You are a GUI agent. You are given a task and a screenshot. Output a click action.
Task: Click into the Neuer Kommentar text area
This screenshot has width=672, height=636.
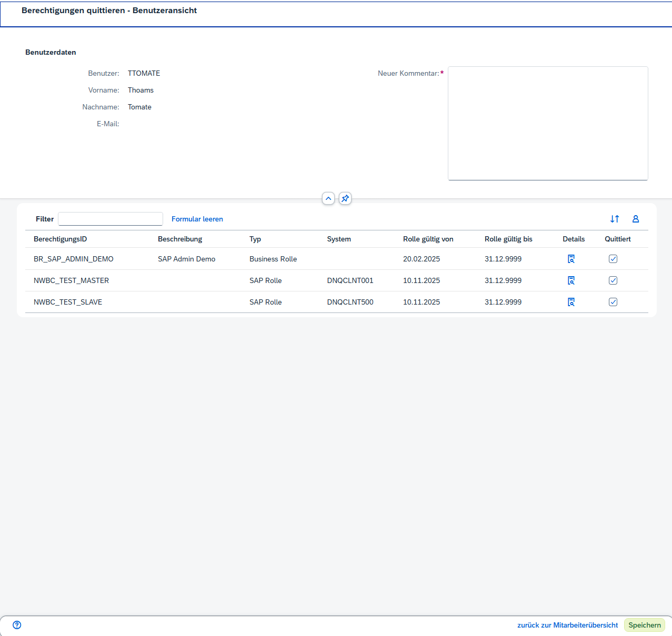click(x=548, y=123)
